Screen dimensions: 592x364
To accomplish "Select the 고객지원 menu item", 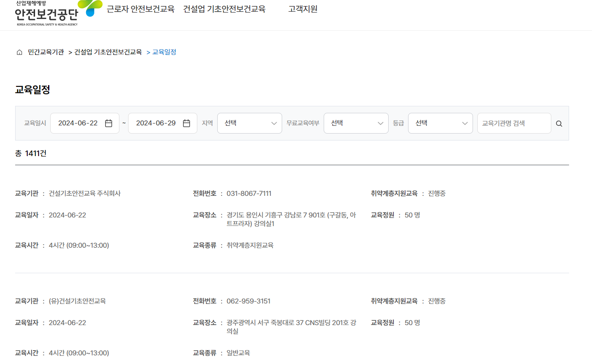I will [x=302, y=9].
